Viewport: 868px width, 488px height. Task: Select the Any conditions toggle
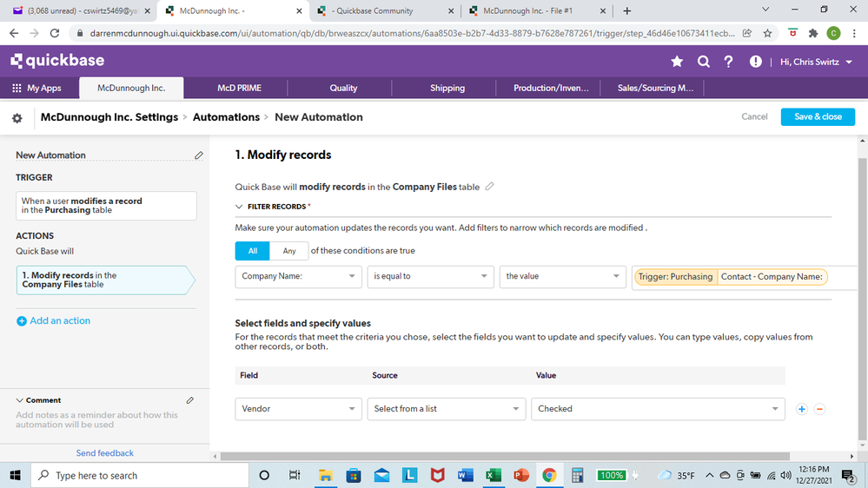(289, 251)
